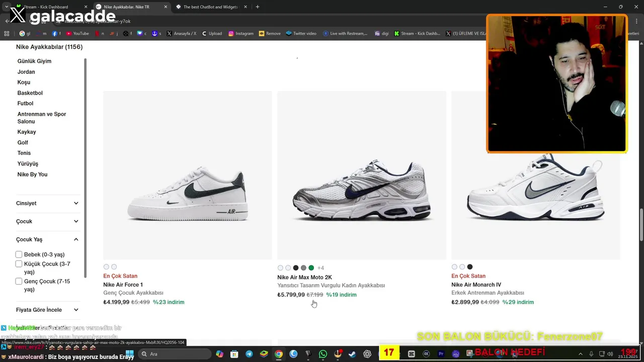The height and width of the screenshot is (362, 644).
Task: Open CapCut from the taskbar
Action: click(412, 354)
